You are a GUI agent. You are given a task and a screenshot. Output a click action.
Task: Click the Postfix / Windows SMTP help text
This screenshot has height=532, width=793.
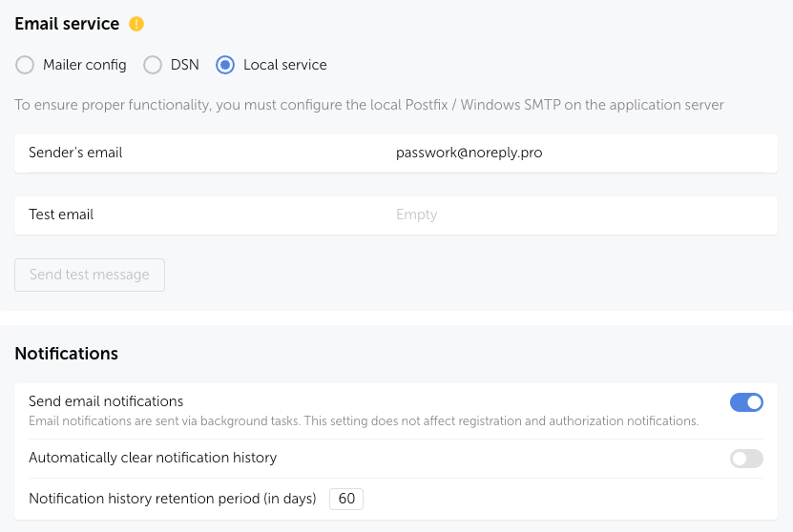[368, 105]
